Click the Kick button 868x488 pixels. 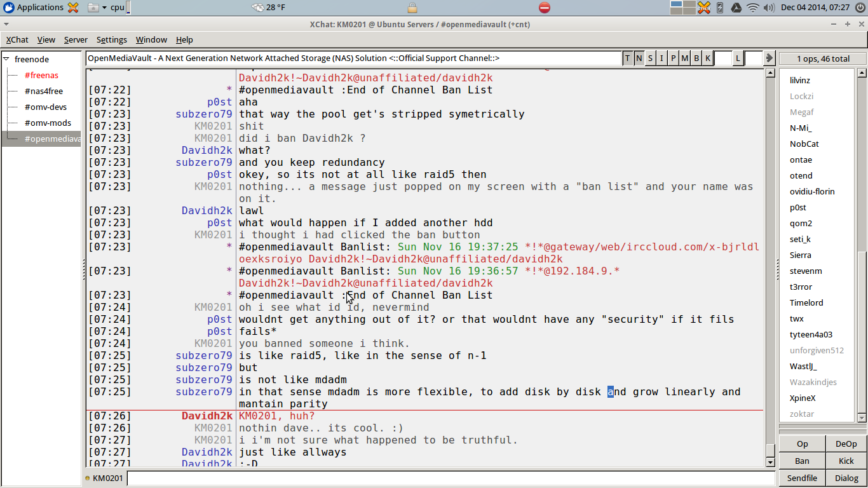coord(846,461)
